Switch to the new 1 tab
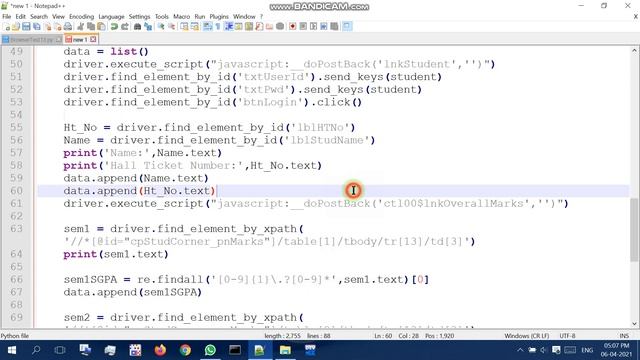This screenshot has width=640, height=360. click(x=80, y=40)
